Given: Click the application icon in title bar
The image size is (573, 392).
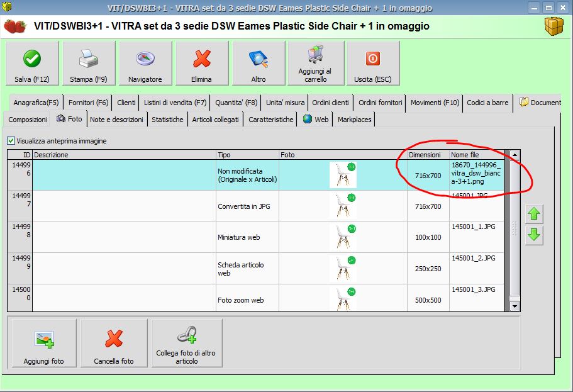Looking at the screenshot, I should click(x=6, y=6).
